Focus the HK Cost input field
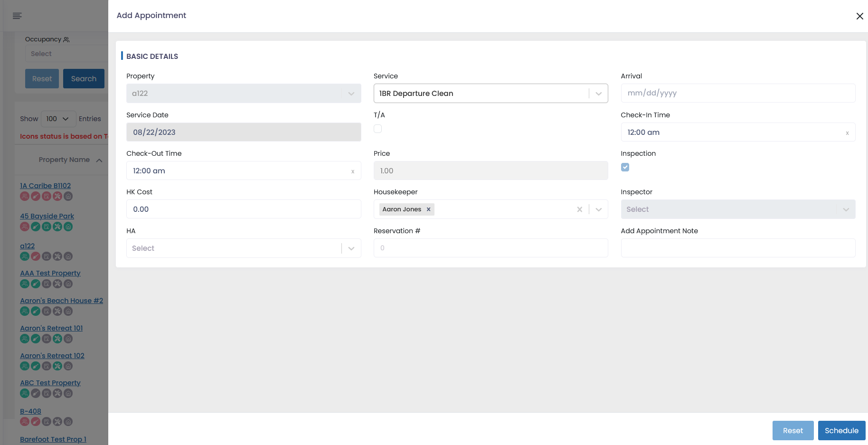This screenshot has width=868, height=445. (244, 209)
